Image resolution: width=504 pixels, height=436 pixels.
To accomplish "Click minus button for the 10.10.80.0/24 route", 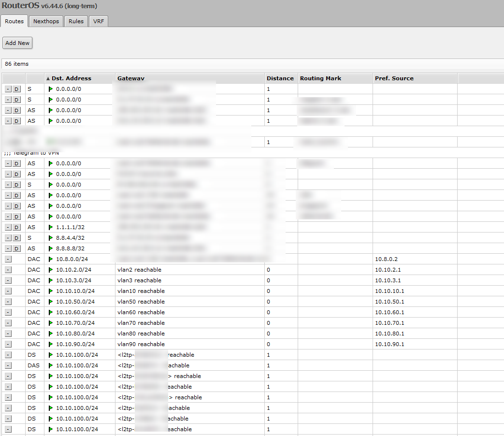I will click(8, 334).
